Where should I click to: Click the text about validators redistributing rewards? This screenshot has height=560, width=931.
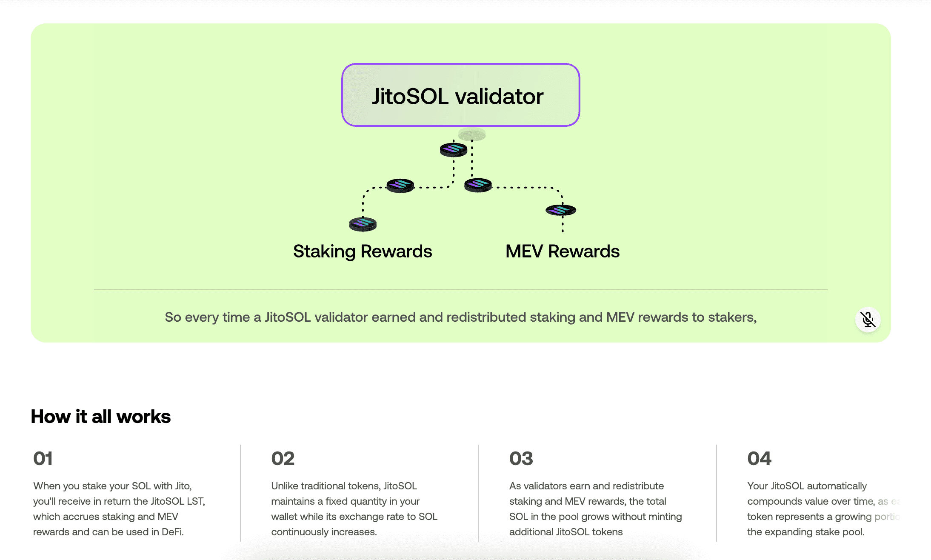click(595, 509)
